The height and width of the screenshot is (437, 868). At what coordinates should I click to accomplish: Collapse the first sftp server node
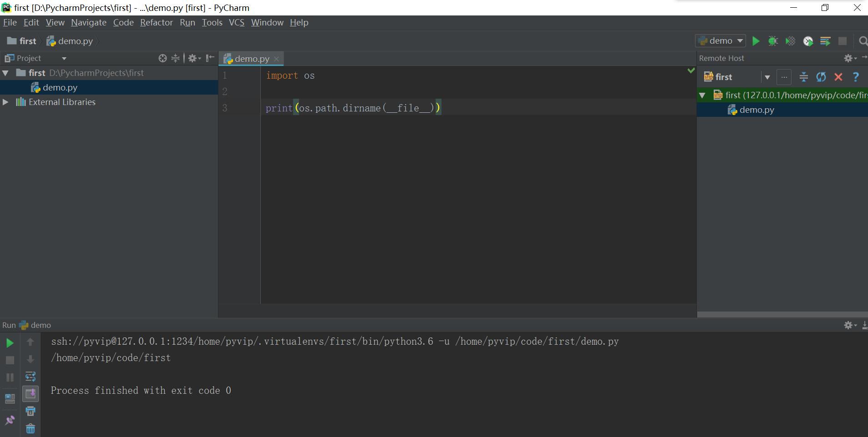702,95
